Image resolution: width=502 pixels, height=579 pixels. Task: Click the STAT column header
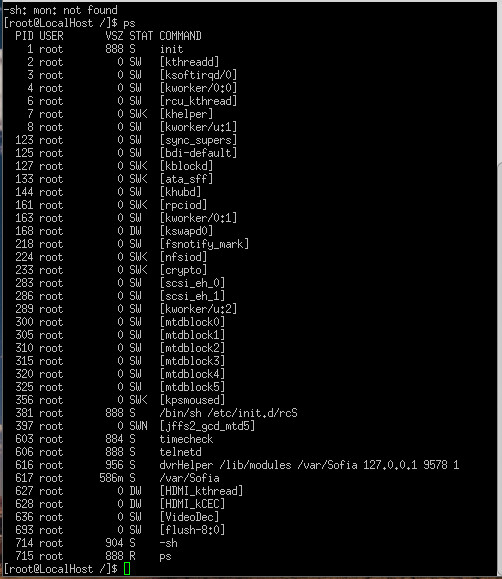point(141,36)
